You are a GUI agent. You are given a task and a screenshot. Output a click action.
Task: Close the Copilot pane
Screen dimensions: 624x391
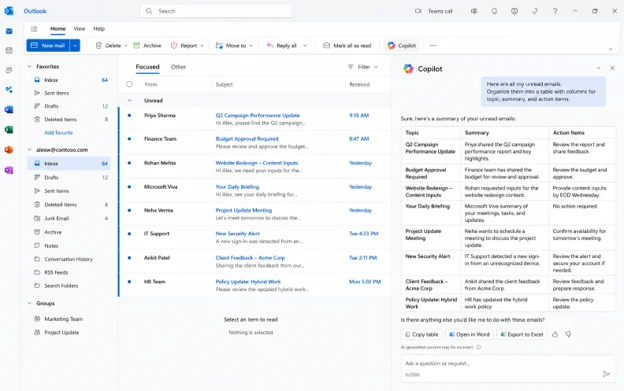tap(612, 68)
